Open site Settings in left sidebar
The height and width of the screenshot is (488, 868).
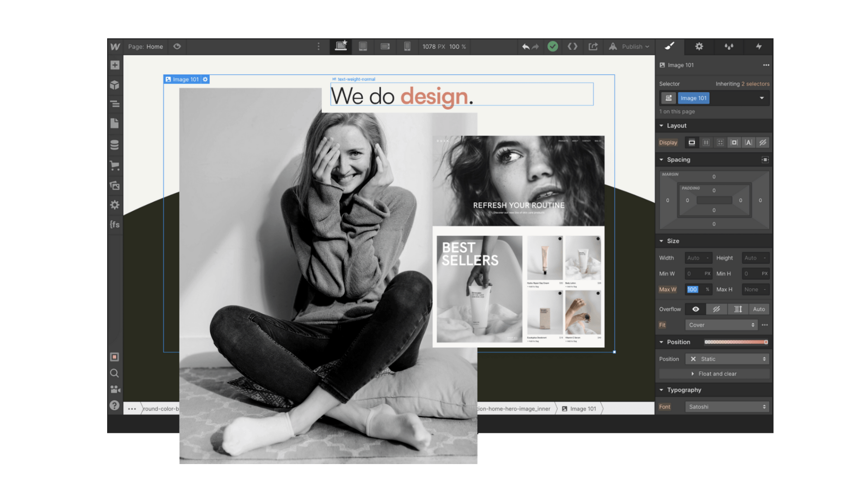[x=115, y=205]
